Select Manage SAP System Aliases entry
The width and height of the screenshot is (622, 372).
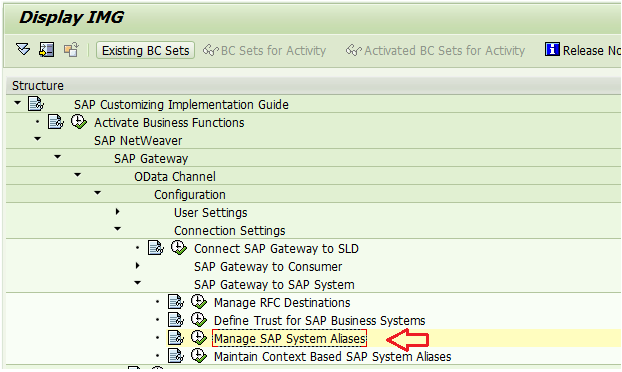[290, 339]
